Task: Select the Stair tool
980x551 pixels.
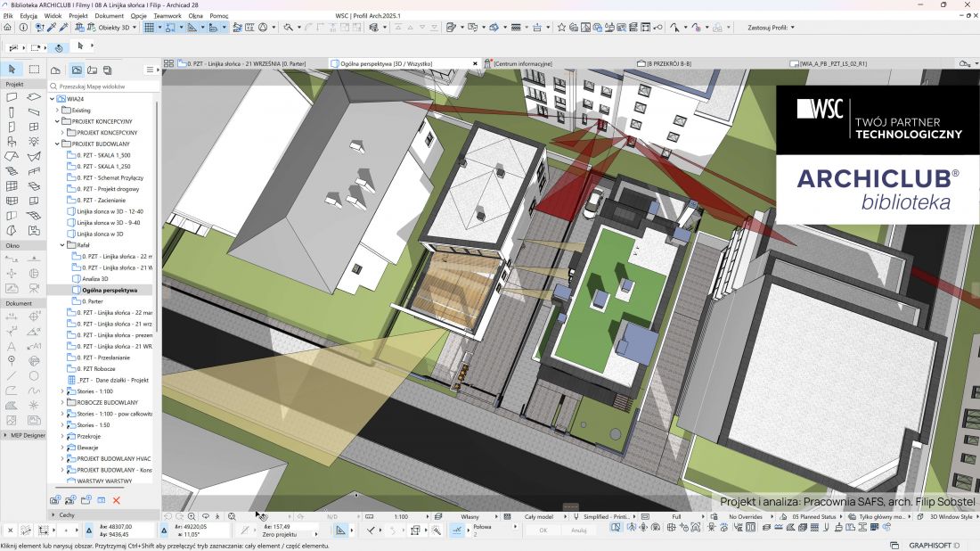Action: (x=12, y=171)
